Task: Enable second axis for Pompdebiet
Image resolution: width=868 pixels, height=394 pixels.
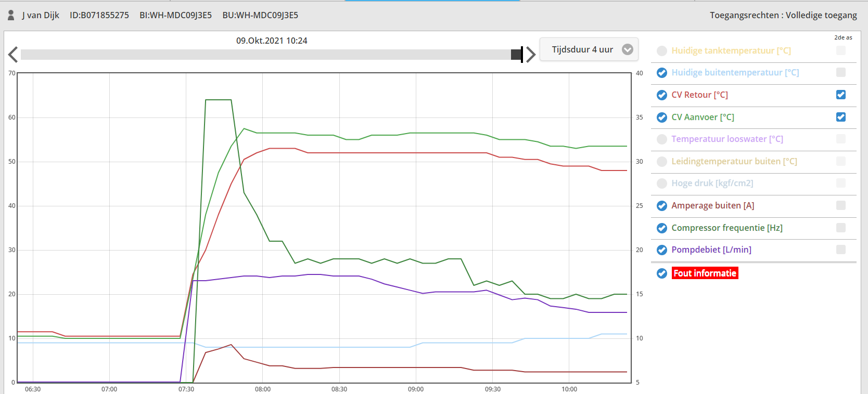Action: (x=841, y=249)
